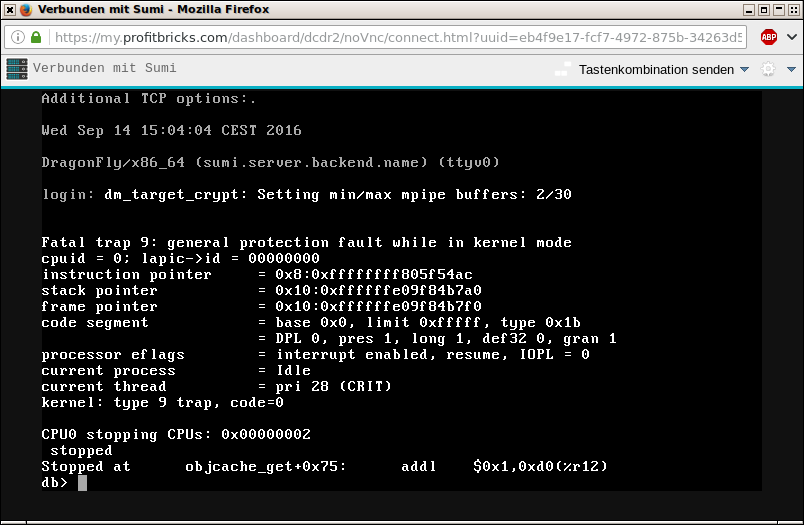Click the key combination icon left of Tastenkombination

coord(562,70)
